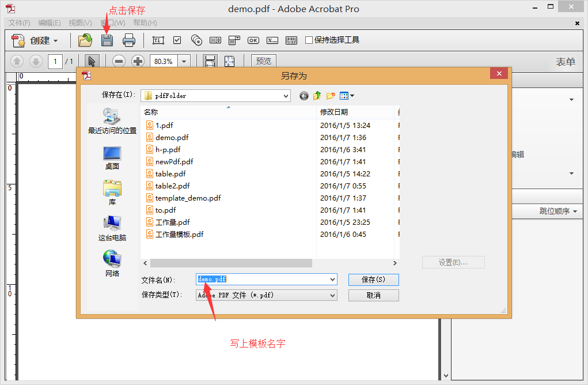Open the 帮助(H) menu
This screenshot has width=588, height=385.
coord(145,23)
